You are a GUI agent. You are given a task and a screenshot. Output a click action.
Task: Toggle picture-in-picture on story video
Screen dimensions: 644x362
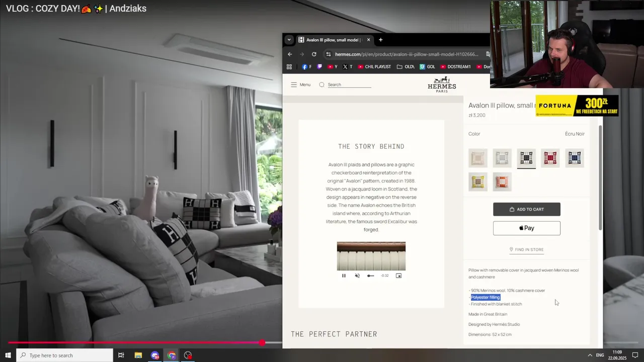pos(398,276)
